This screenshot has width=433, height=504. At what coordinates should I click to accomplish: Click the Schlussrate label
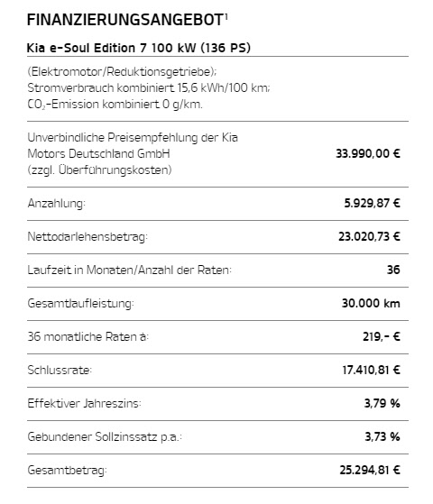(60, 370)
